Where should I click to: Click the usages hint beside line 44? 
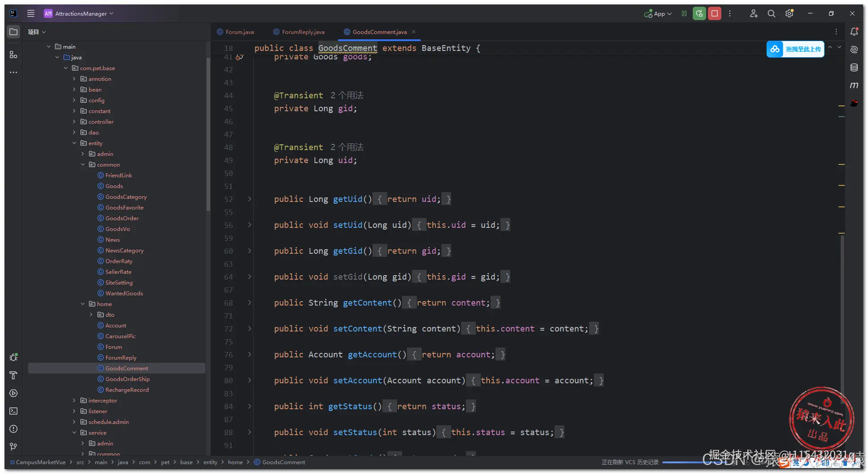pyautogui.click(x=347, y=95)
